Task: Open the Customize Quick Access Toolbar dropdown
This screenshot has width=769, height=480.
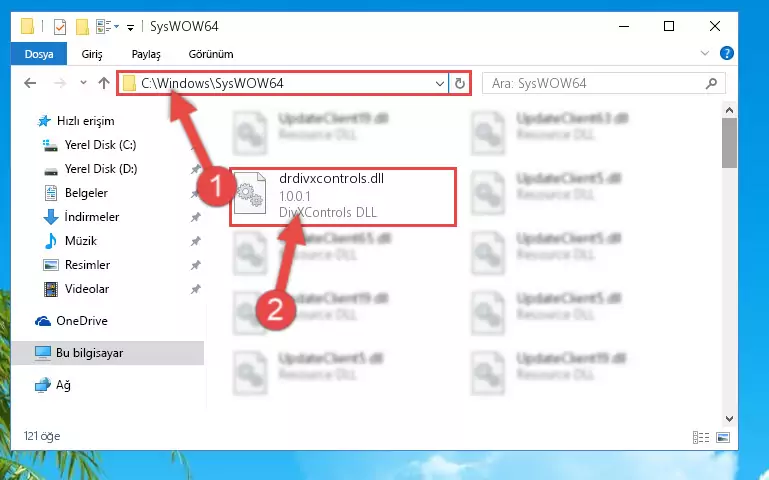Action: 130,27
